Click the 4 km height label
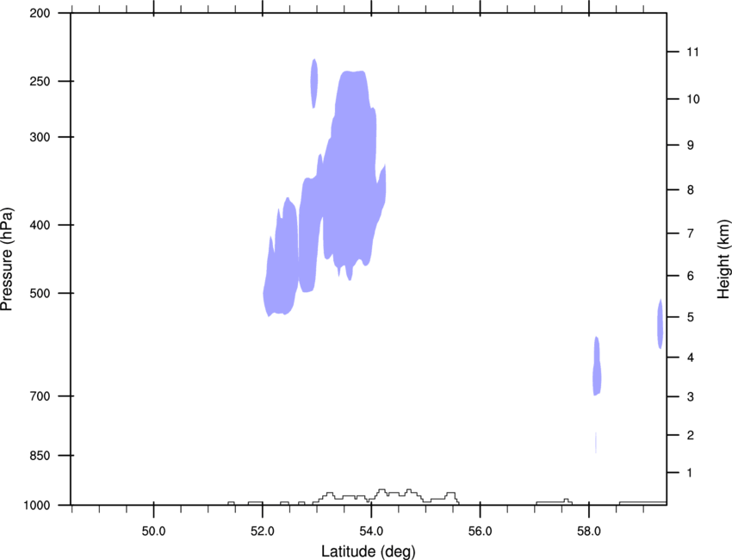 [691, 358]
